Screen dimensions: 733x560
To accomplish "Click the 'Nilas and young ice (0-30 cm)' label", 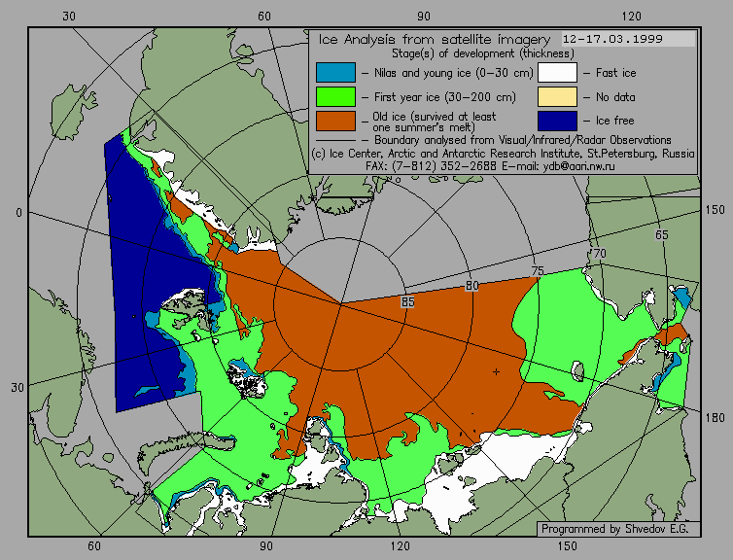I will click(x=453, y=73).
